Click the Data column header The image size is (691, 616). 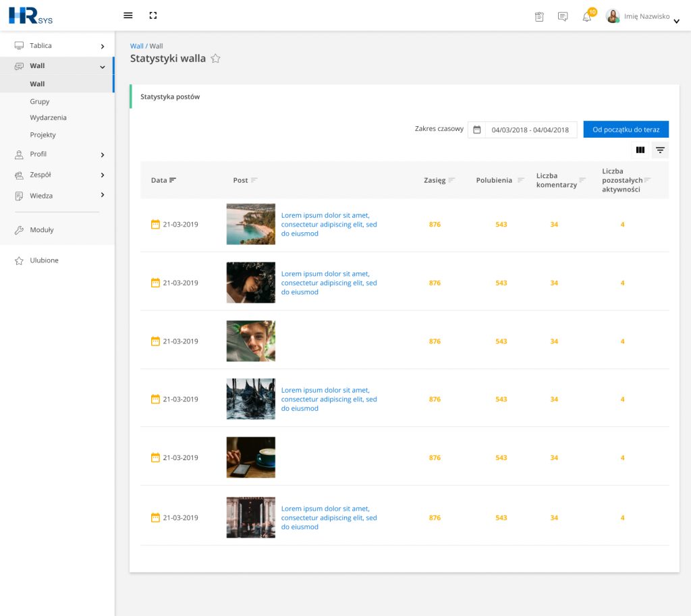coord(159,180)
